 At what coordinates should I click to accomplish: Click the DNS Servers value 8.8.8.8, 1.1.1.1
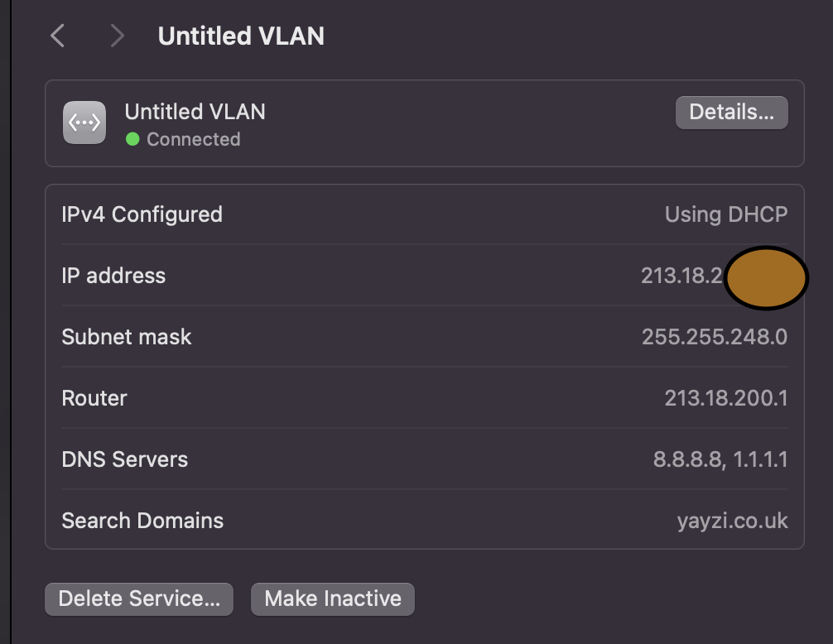[x=720, y=459]
